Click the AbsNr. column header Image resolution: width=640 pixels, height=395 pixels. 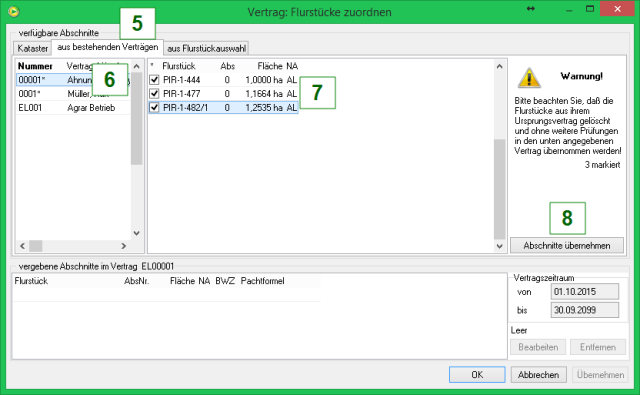[x=137, y=281]
